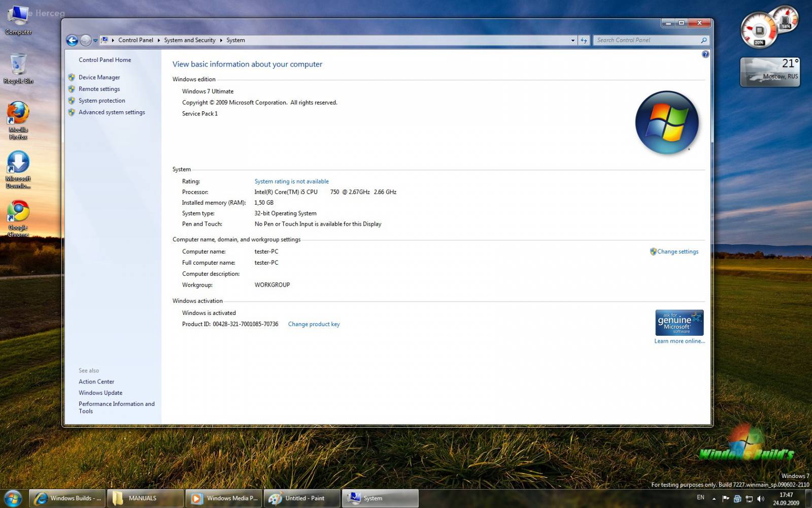The image size is (812, 508).
Task: Open System protection
Action: tap(101, 101)
